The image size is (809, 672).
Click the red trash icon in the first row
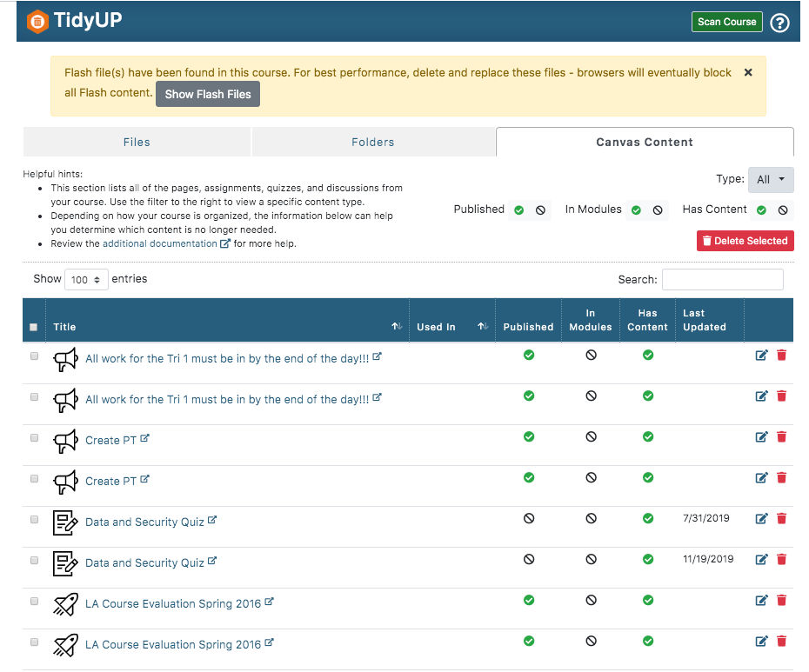781,356
